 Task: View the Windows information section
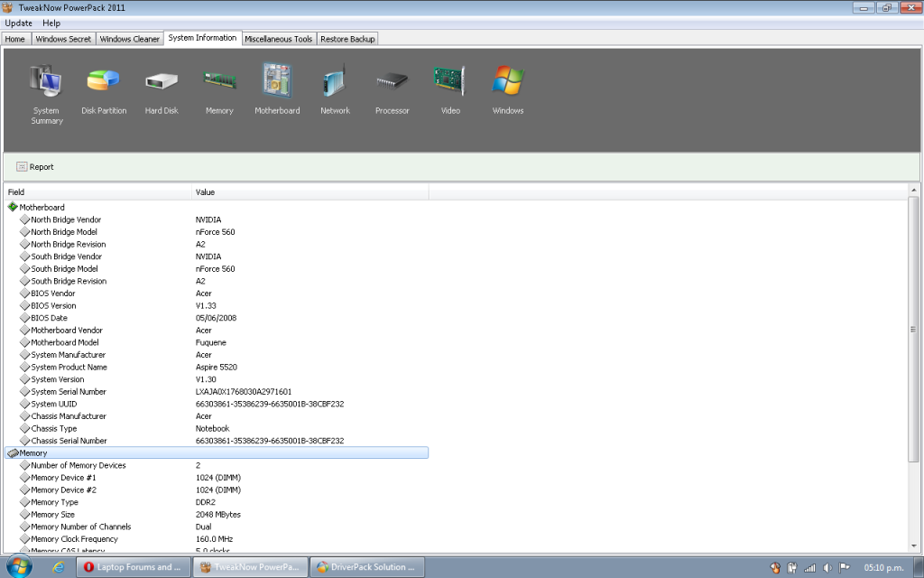(x=508, y=91)
